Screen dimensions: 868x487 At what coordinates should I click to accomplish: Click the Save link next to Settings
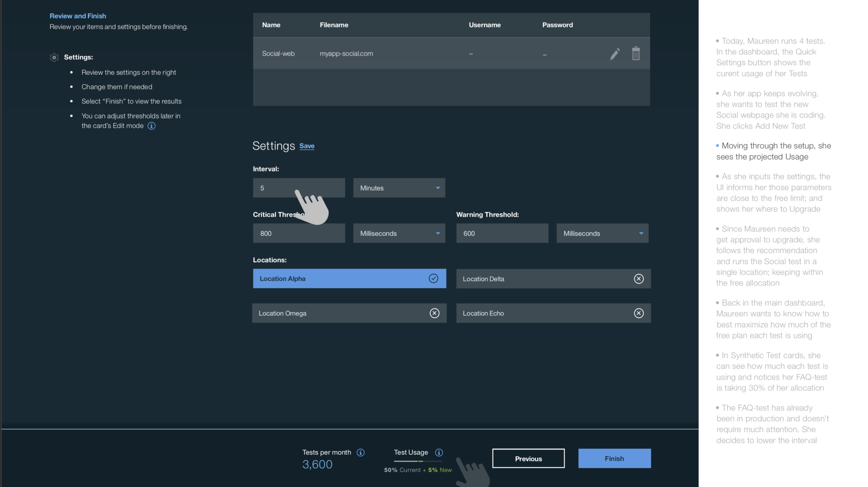307,146
